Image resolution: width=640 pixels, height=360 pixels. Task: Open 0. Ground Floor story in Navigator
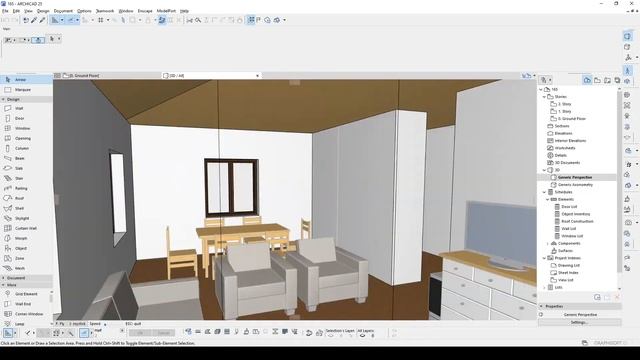[572, 119]
